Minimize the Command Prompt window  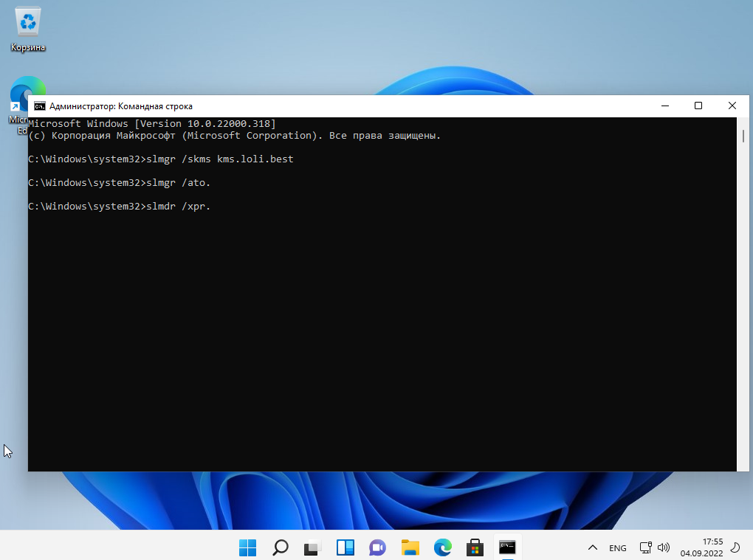coord(665,106)
